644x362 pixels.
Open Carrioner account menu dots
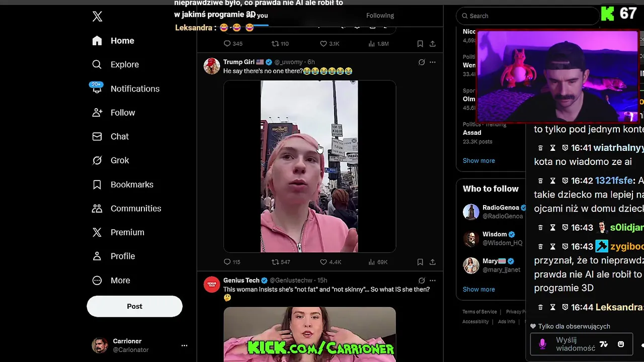(x=184, y=345)
